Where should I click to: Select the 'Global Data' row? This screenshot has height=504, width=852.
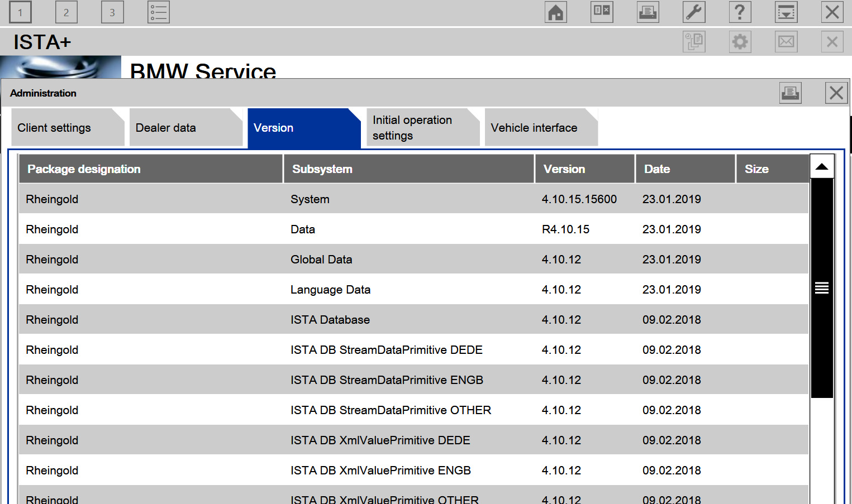tap(413, 260)
